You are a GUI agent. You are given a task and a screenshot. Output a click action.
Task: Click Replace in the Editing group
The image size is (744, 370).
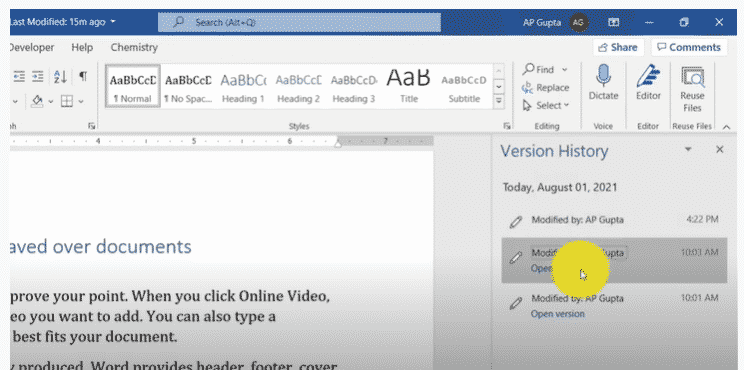point(545,88)
